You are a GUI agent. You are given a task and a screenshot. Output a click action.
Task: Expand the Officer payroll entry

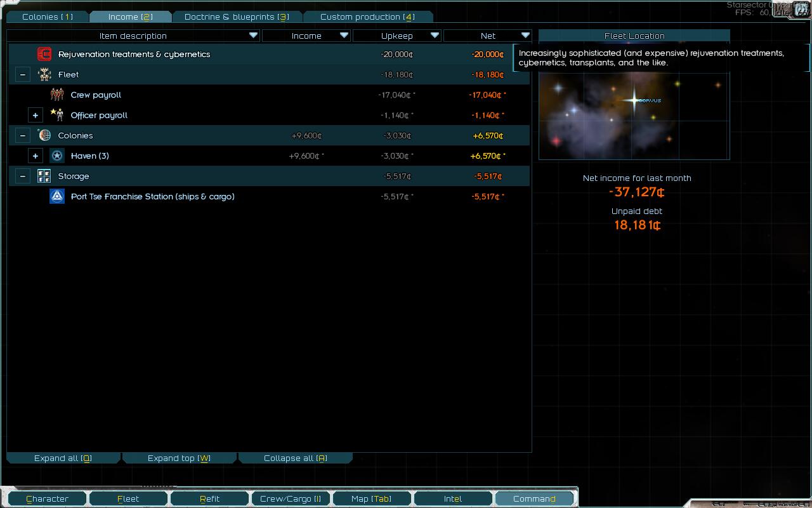(x=36, y=115)
